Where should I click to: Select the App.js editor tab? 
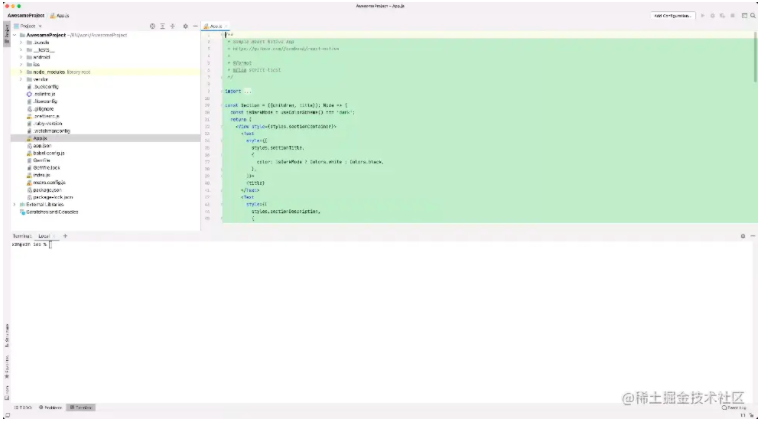[x=216, y=25]
